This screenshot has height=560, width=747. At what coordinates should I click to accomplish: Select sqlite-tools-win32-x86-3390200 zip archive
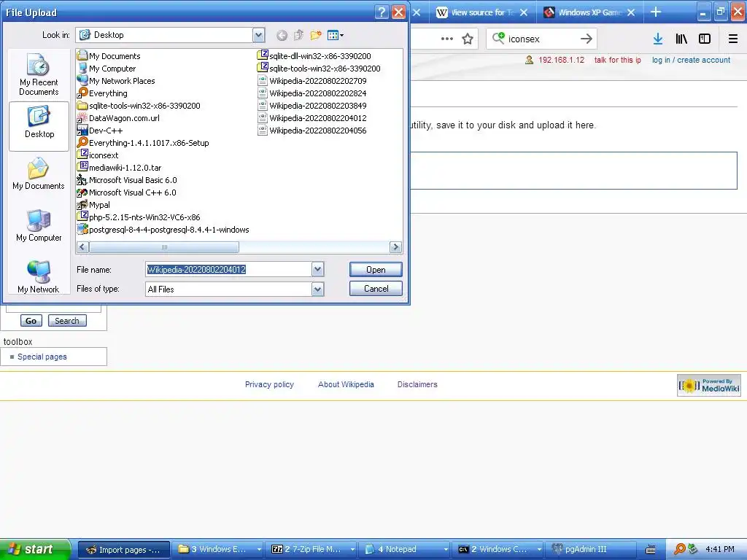[319, 69]
